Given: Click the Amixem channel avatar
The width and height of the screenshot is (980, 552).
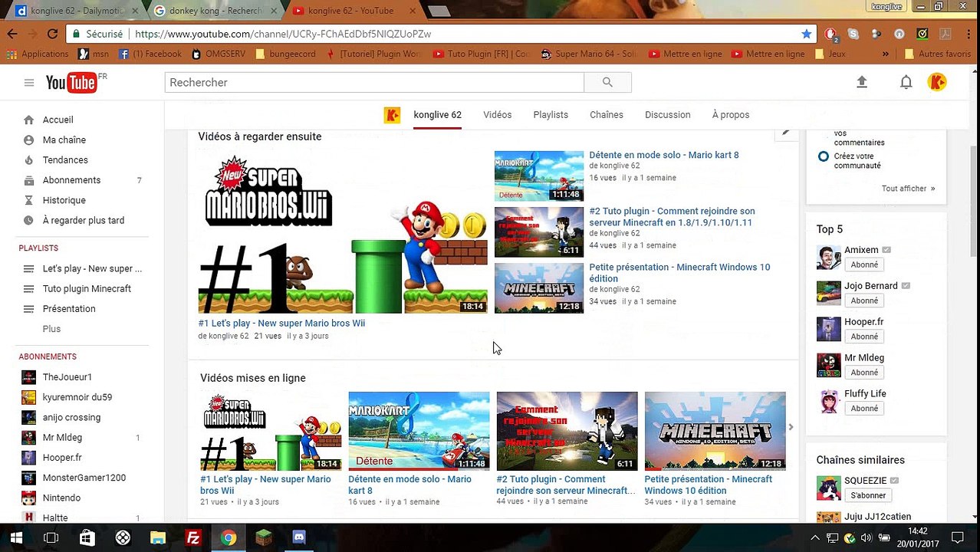Looking at the screenshot, I should click(x=828, y=258).
